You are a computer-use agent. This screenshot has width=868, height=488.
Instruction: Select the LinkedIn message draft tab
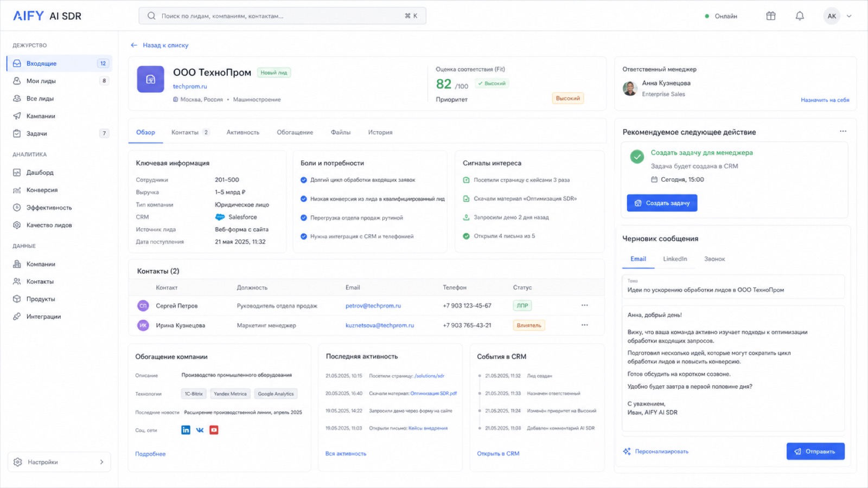click(x=675, y=259)
